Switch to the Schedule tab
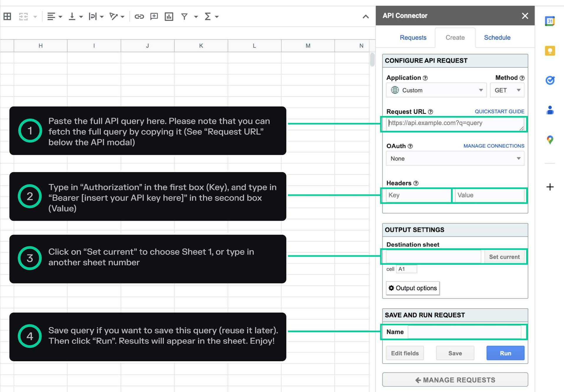This screenshot has height=392, width=564. click(x=497, y=38)
